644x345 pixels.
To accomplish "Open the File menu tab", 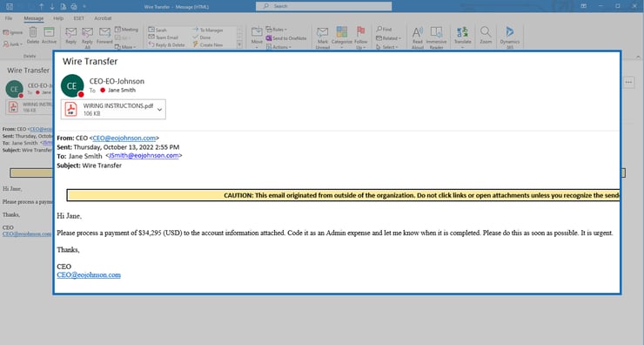I will click(x=9, y=18).
